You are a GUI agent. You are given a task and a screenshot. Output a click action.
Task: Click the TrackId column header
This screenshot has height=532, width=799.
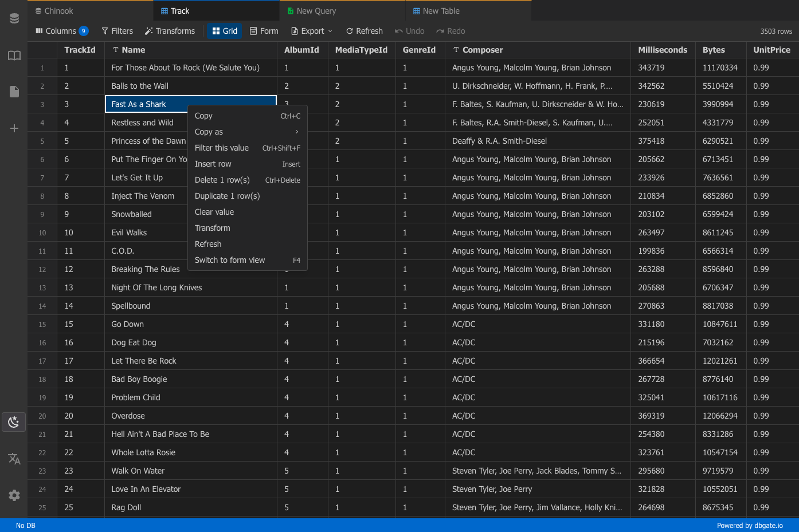pyautogui.click(x=81, y=50)
